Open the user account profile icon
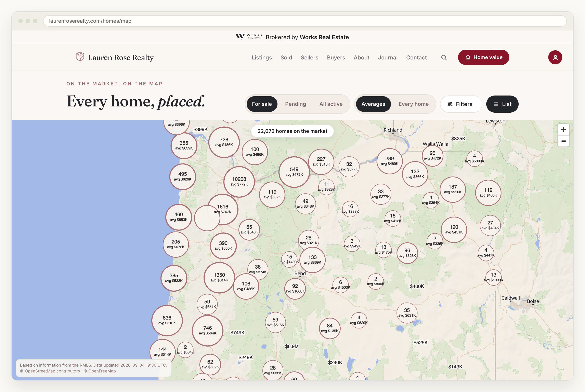The width and height of the screenshot is (585, 392). [555, 57]
